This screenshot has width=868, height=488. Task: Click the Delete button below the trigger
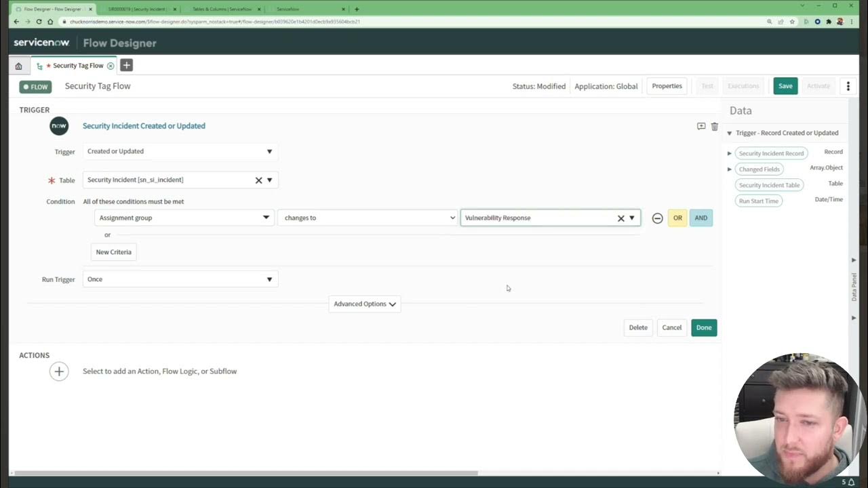[638, 328]
